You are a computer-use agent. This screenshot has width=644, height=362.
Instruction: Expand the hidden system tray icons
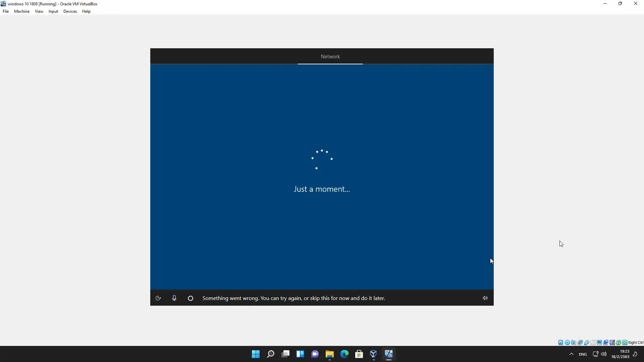coord(572,354)
